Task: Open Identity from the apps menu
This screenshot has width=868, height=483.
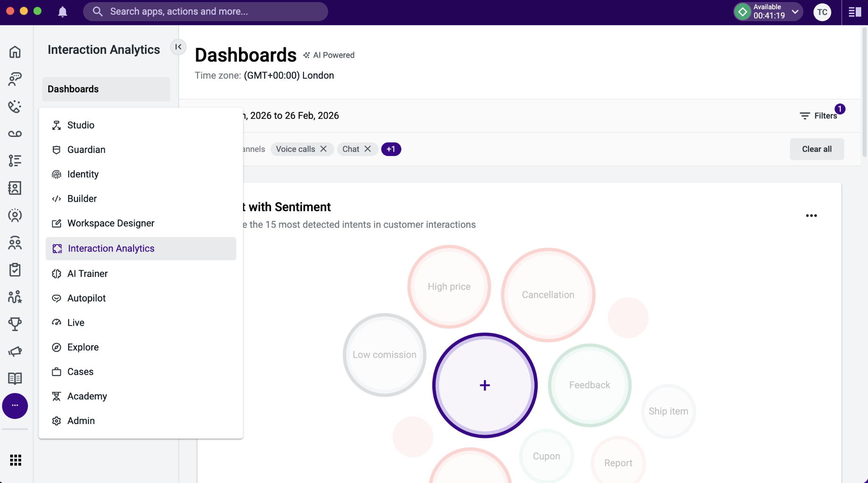Action: [141, 174]
